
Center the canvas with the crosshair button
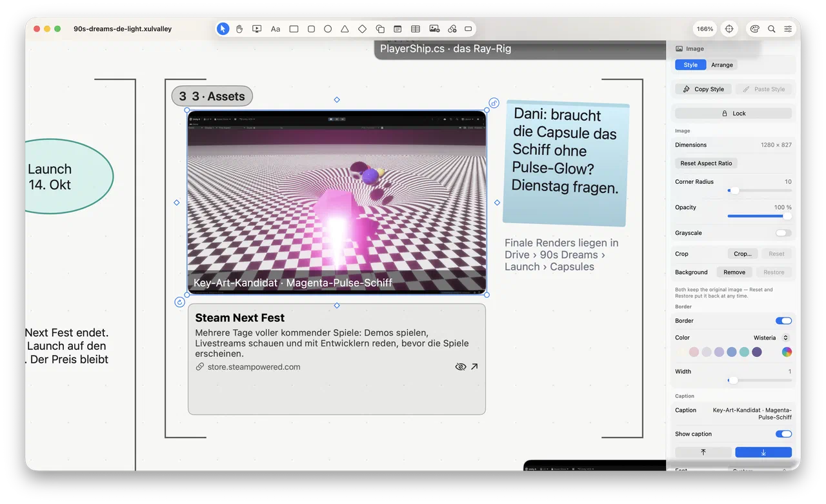click(729, 29)
